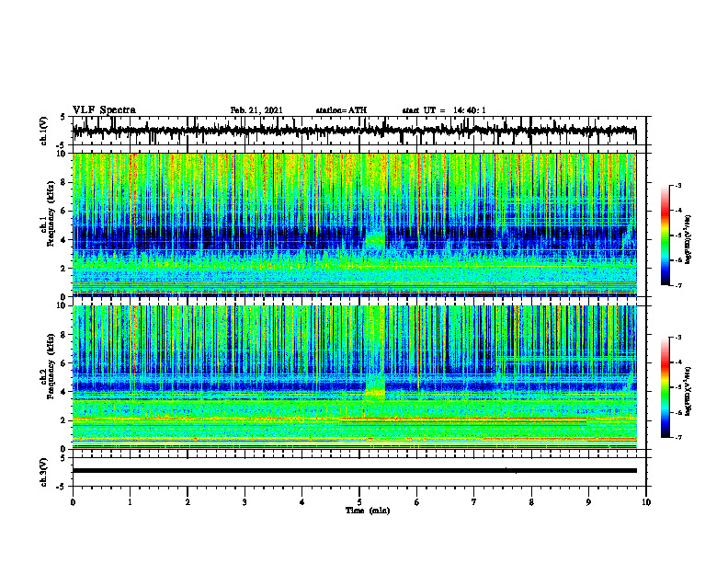
Task: Click the time axis tick label "5"
Action: [x=359, y=502]
